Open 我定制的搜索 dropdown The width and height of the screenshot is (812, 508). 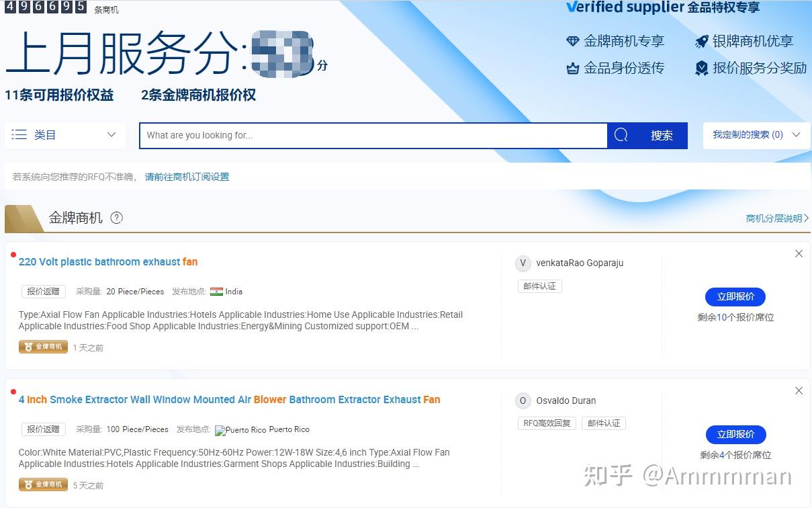756,134
